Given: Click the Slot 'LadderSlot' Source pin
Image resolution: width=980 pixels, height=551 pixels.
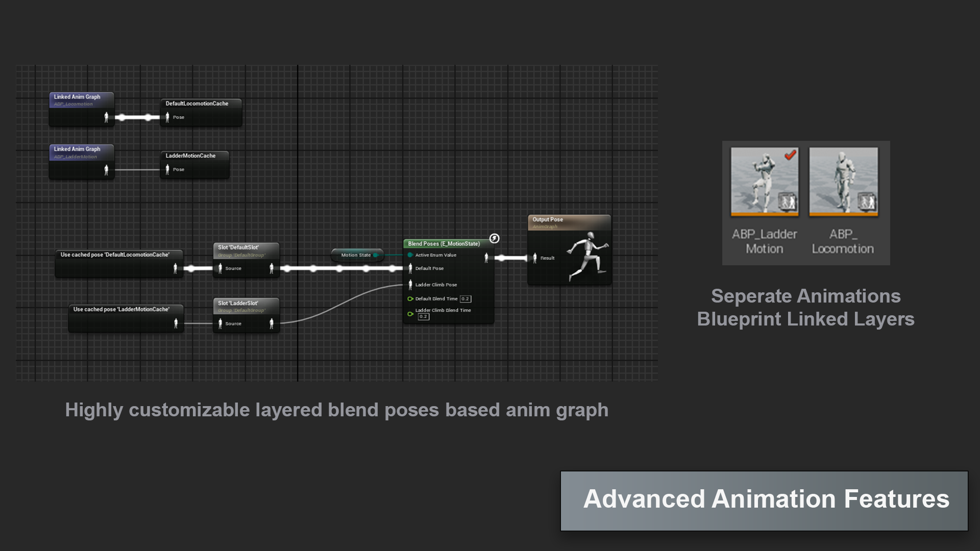Looking at the screenshot, I should click(x=220, y=323).
